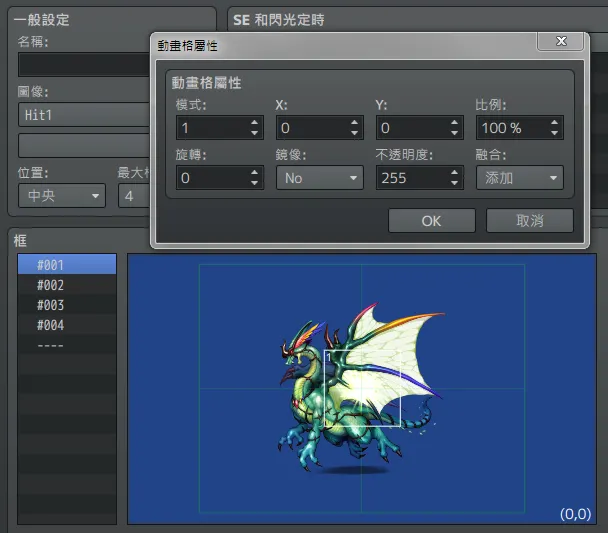The width and height of the screenshot is (608, 533).
Task: Click the 圖像 field showing Hit1
Action: (84, 115)
